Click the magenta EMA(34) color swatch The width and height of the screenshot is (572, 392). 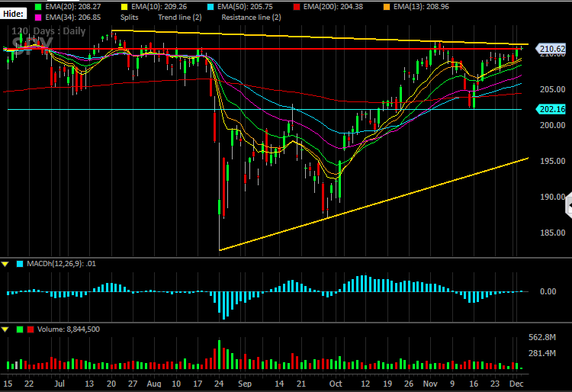(38, 17)
